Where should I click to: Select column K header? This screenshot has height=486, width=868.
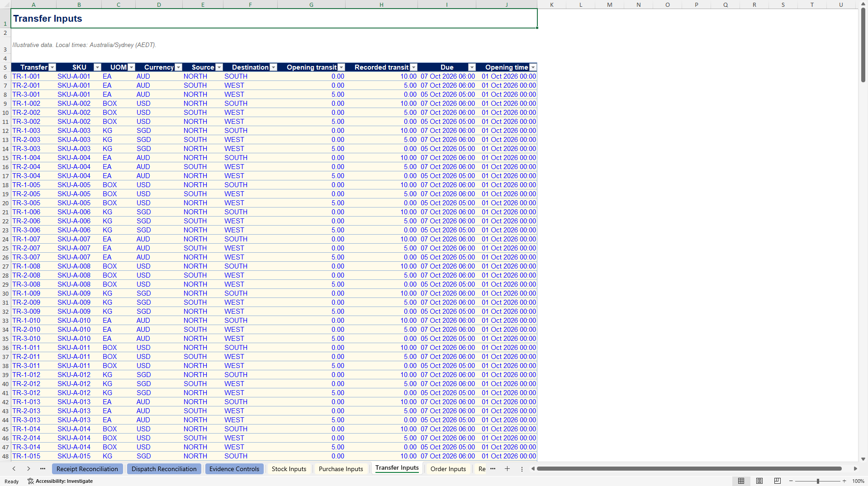[552, 5]
